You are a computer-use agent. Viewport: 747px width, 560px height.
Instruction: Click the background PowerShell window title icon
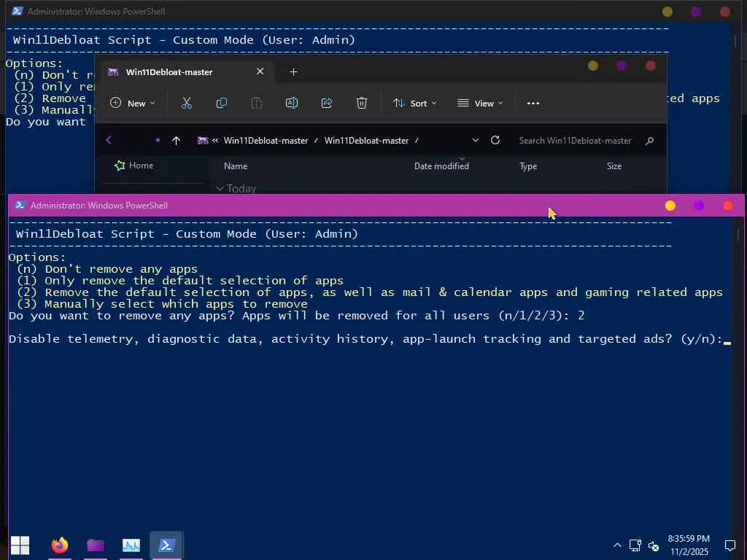click(x=18, y=11)
